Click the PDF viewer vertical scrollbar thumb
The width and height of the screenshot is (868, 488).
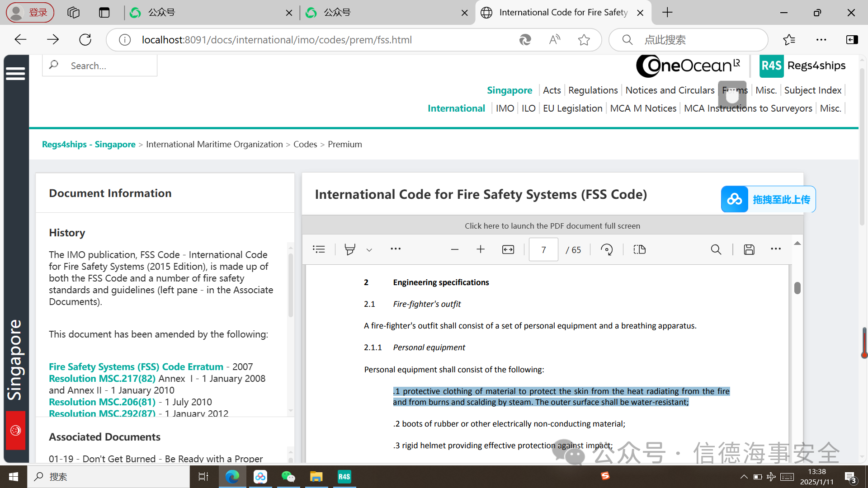click(x=797, y=288)
